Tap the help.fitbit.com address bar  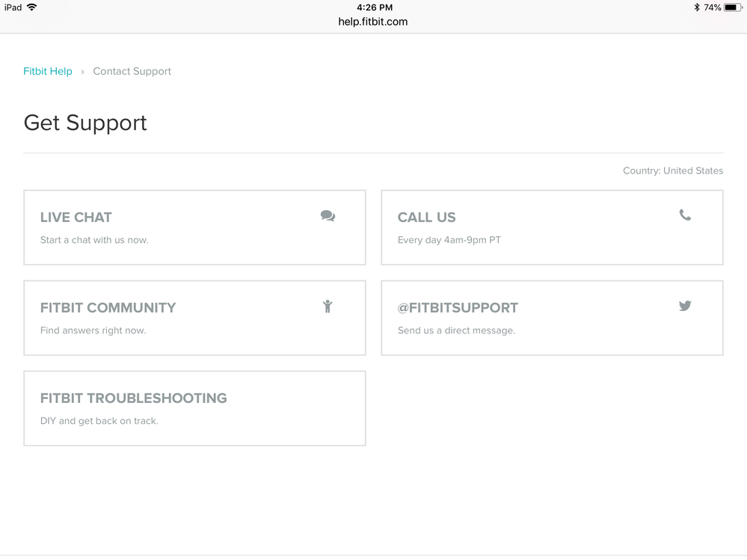(373, 22)
